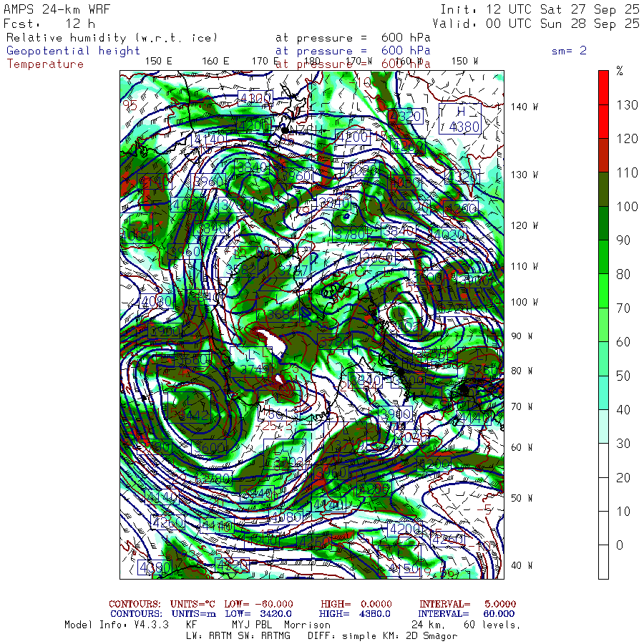This screenshot has height=644, width=644.
Task: Click the red 'Temperature' label
Action: [x=45, y=64]
